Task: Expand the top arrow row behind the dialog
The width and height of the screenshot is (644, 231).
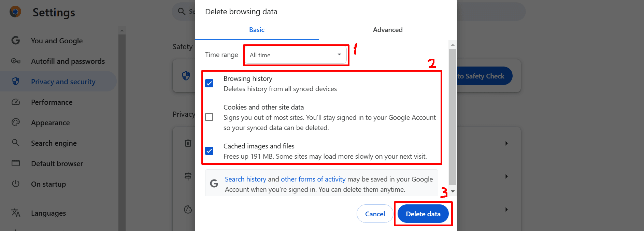Action: (506, 143)
